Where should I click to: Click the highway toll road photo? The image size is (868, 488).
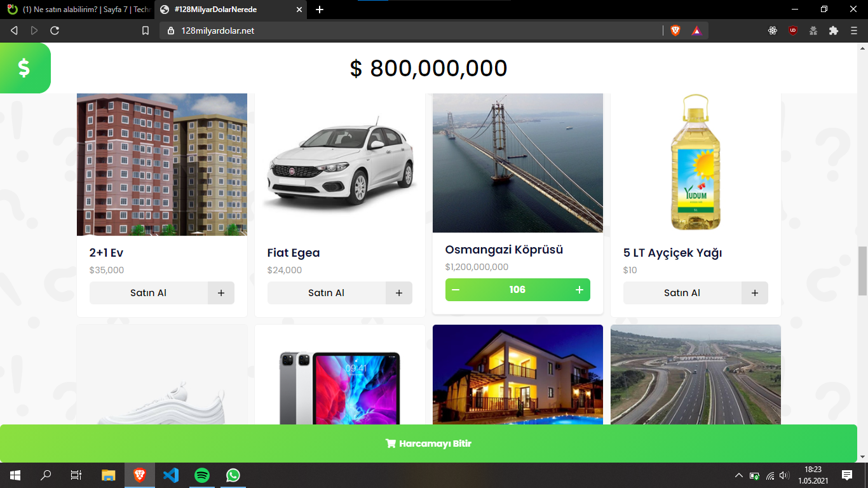coord(696,375)
